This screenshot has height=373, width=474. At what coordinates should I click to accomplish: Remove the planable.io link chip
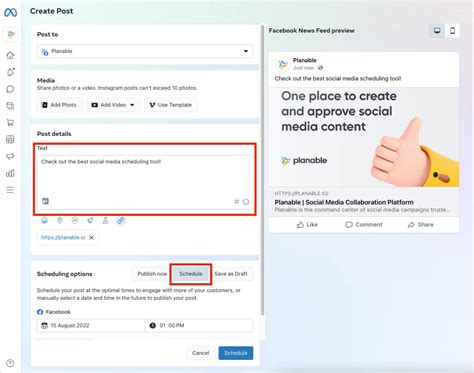pyautogui.click(x=91, y=237)
